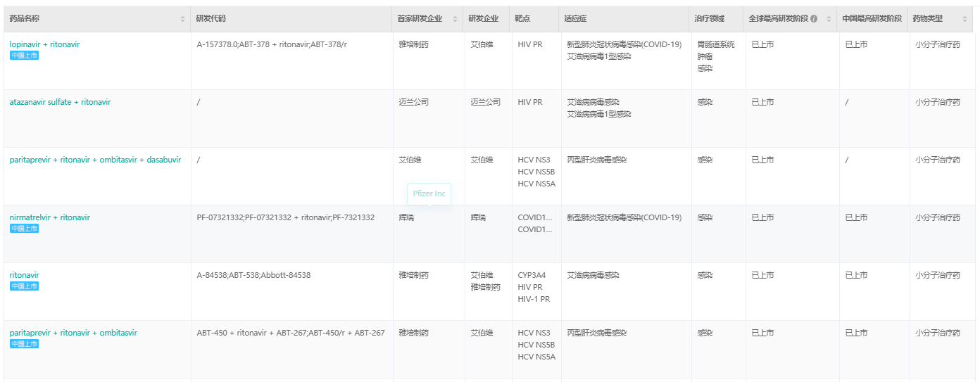Click the 靶点 column header

[x=522, y=19]
